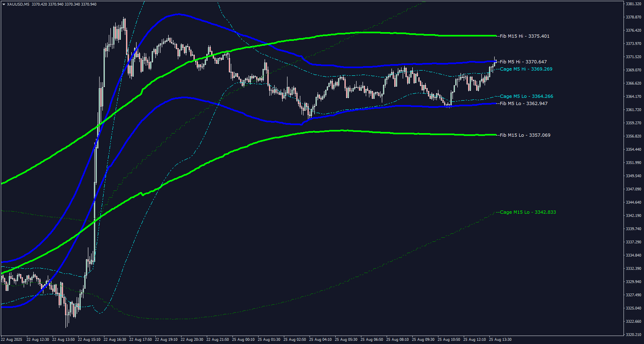Click the latest candle at chart's right edge

click(x=495, y=62)
